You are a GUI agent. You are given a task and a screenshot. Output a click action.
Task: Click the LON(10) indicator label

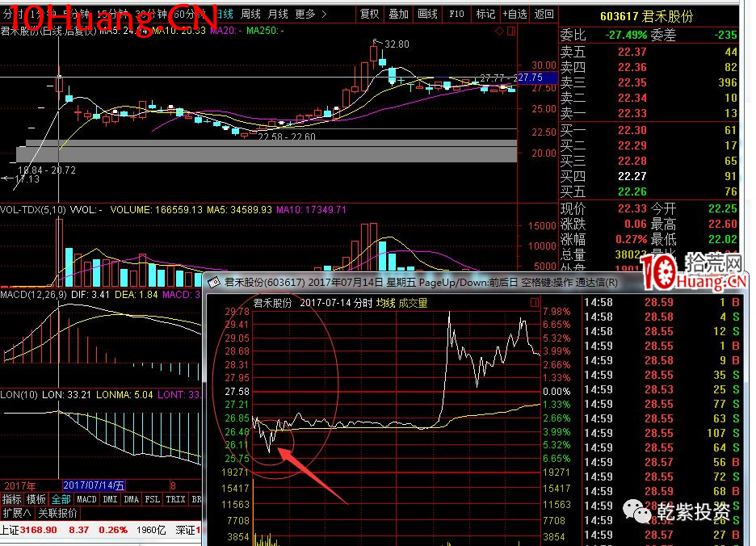coord(19,394)
